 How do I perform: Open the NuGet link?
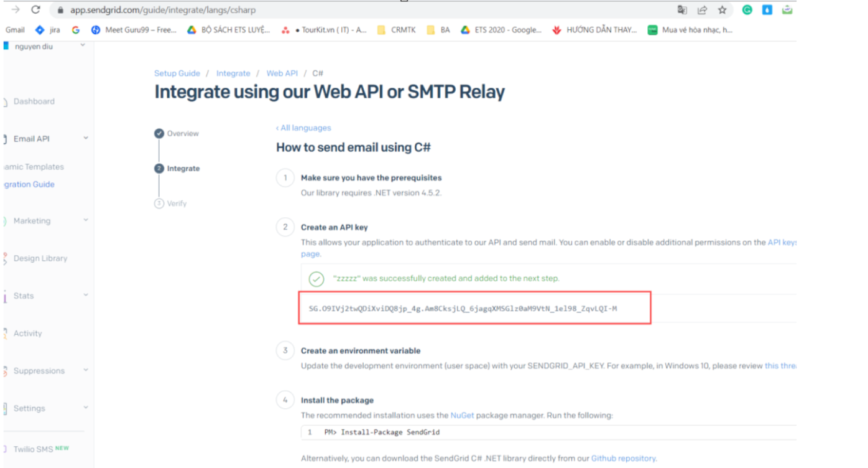tap(462, 415)
